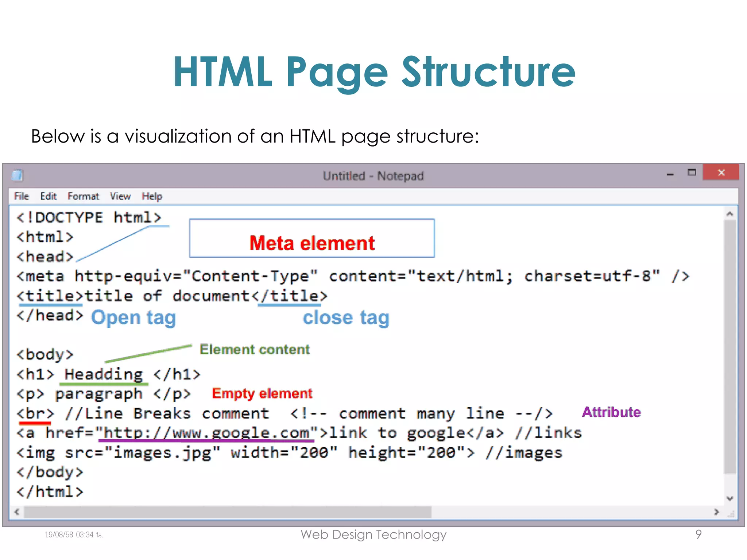Open the Help menu in Notepad
The width and height of the screenshot is (747, 560).
(x=152, y=197)
